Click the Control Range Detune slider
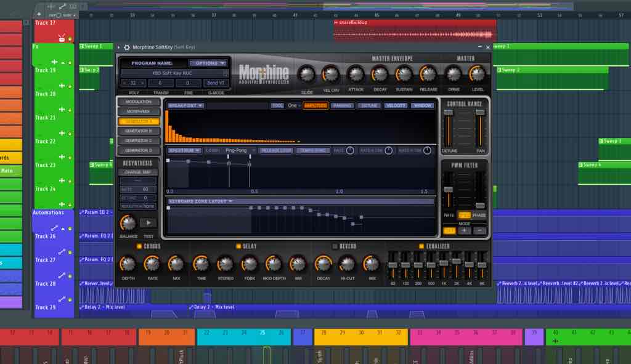Viewport: 631px width, 364px height. coord(449,128)
